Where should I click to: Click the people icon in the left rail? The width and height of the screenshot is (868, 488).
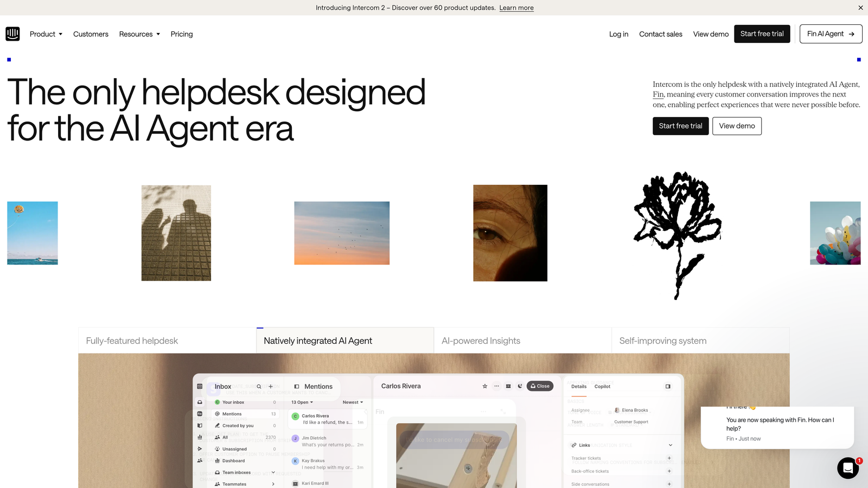[x=200, y=460]
